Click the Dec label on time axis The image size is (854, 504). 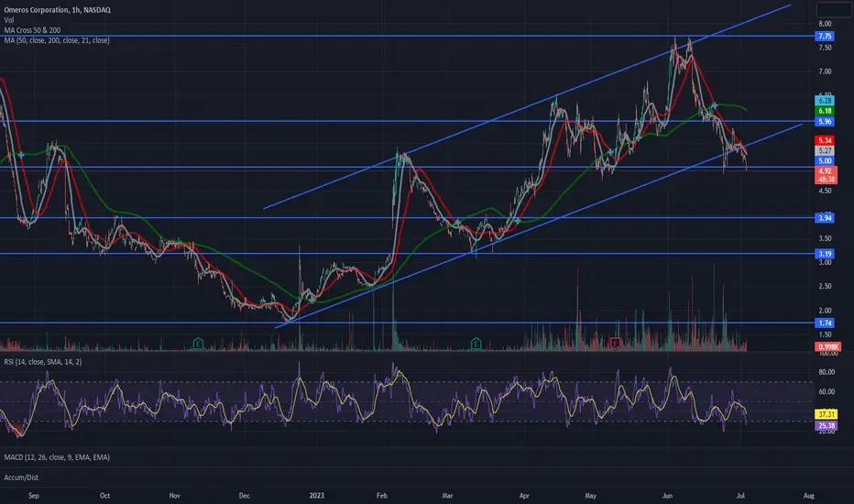click(x=244, y=496)
